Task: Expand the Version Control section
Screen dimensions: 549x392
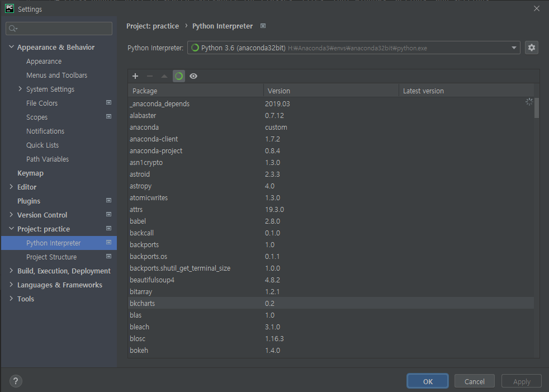Action: [x=11, y=214]
